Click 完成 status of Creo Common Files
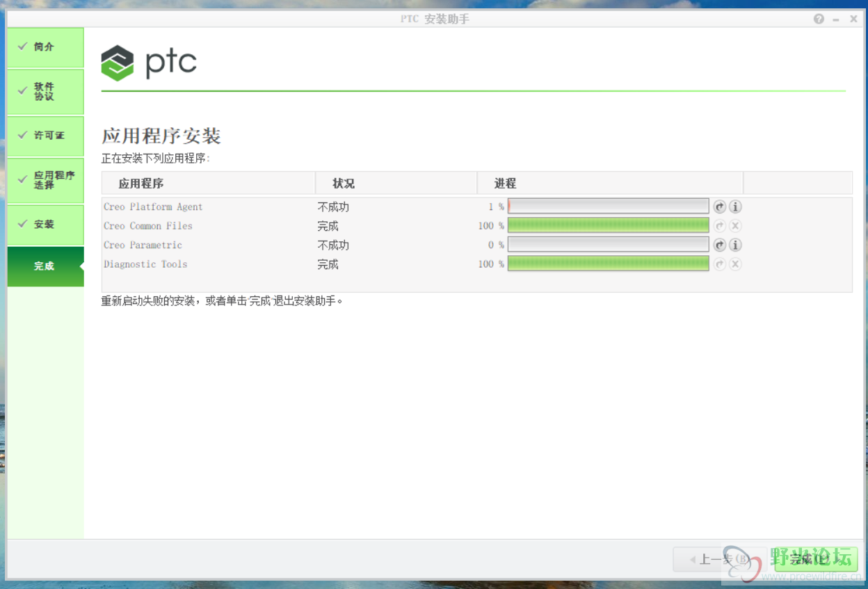Image resolution: width=868 pixels, height=589 pixels. click(x=328, y=225)
